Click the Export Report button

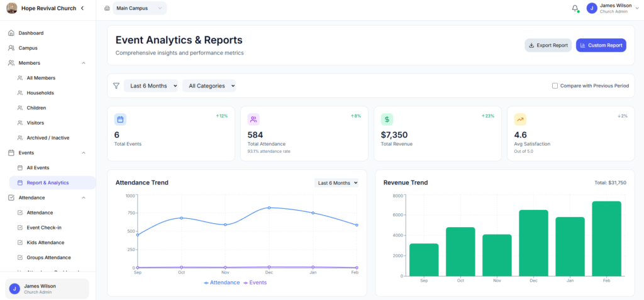548,46
